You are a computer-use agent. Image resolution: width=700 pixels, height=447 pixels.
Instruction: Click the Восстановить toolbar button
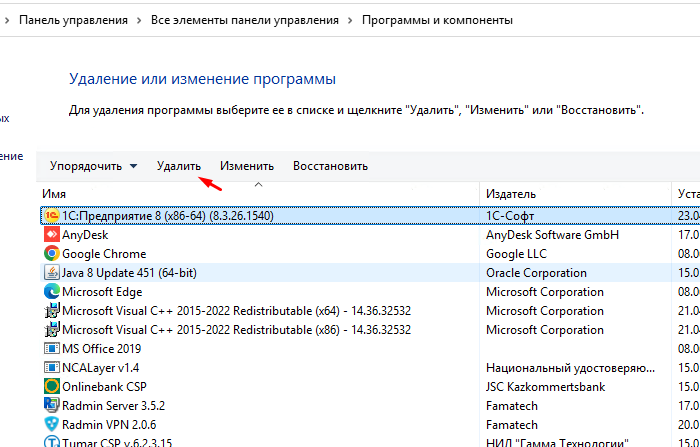click(330, 166)
